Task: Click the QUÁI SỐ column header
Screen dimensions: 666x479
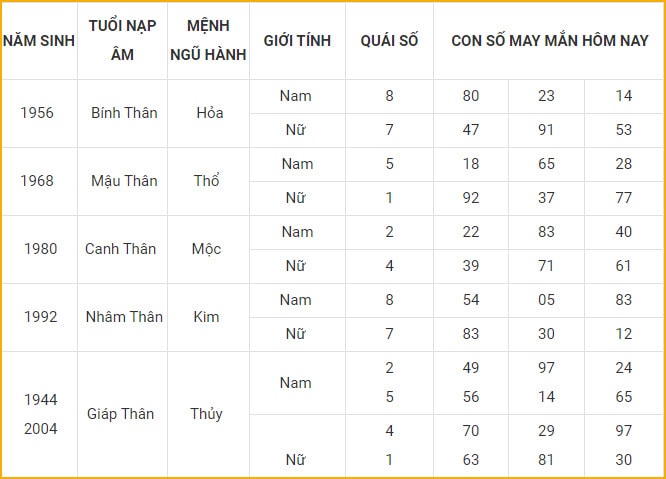Action: (x=389, y=41)
